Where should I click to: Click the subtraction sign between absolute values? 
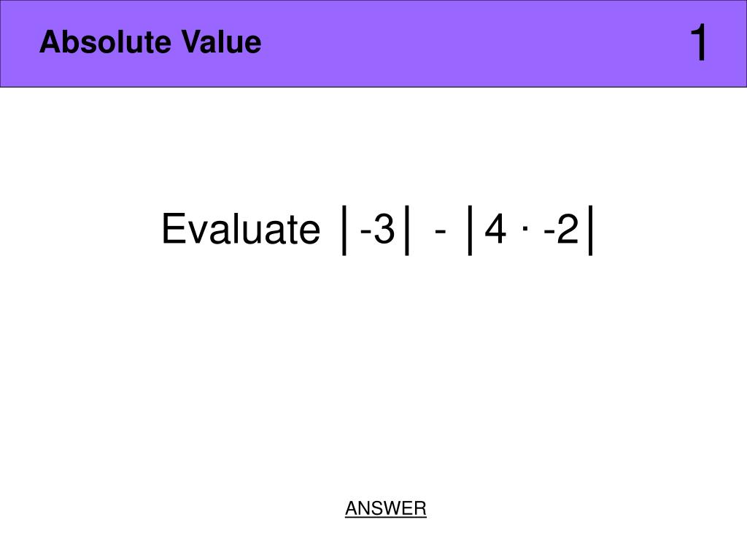tap(441, 232)
